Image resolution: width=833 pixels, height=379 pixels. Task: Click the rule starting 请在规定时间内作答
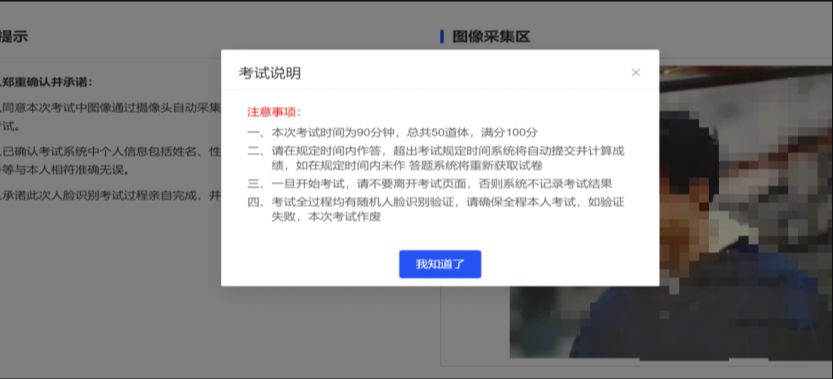(x=436, y=158)
